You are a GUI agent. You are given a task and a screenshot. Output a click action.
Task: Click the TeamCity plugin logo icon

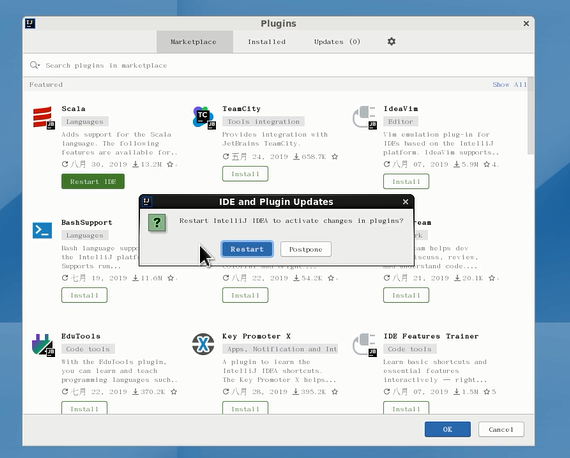(204, 117)
